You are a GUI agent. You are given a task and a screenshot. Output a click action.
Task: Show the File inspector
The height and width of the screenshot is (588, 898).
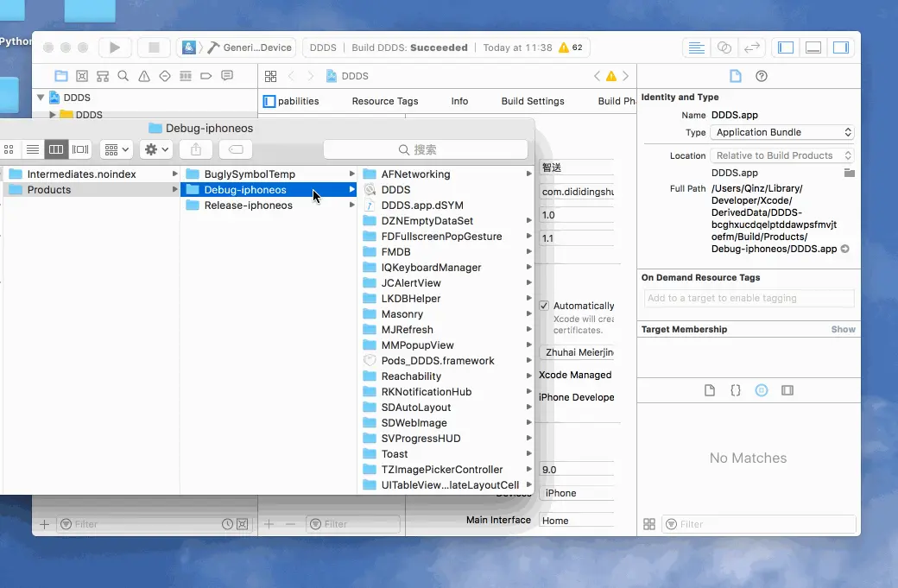[x=736, y=76]
